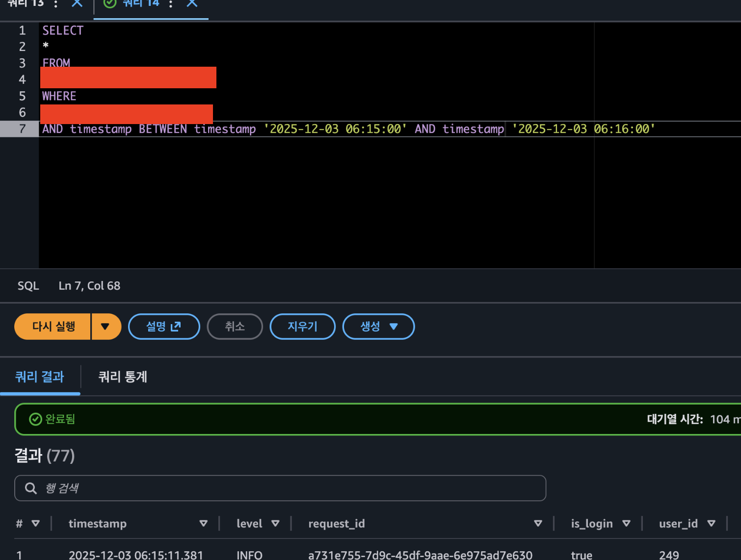The width and height of the screenshot is (741, 560).
Task: Click the 결과 (77) heading
Action: coord(45,456)
